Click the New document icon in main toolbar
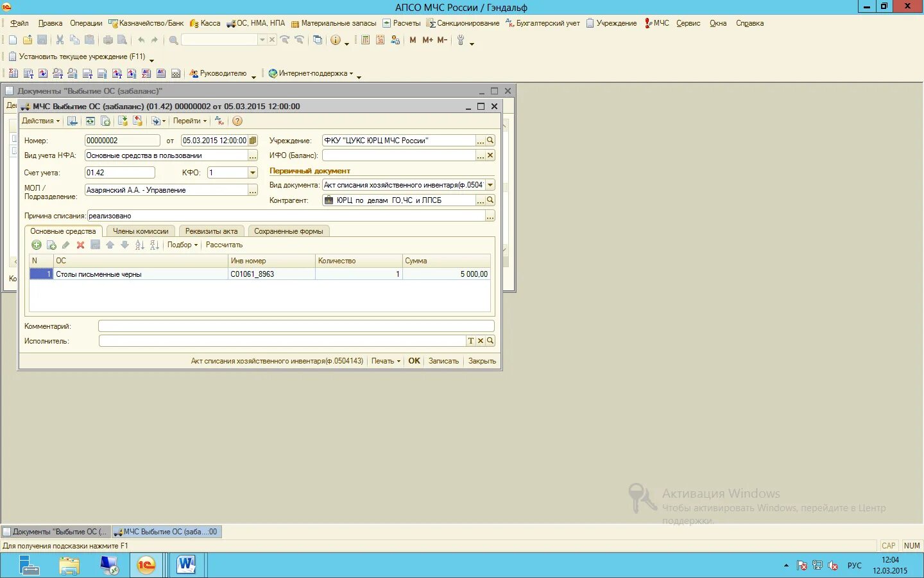This screenshot has height=578, width=924. [x=13, y=40]
